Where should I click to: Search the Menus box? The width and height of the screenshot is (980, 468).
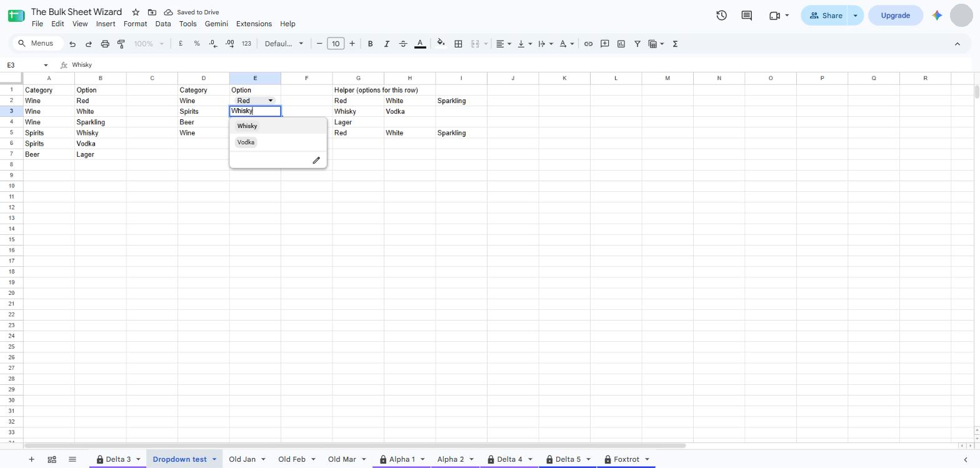pos(37,44)
